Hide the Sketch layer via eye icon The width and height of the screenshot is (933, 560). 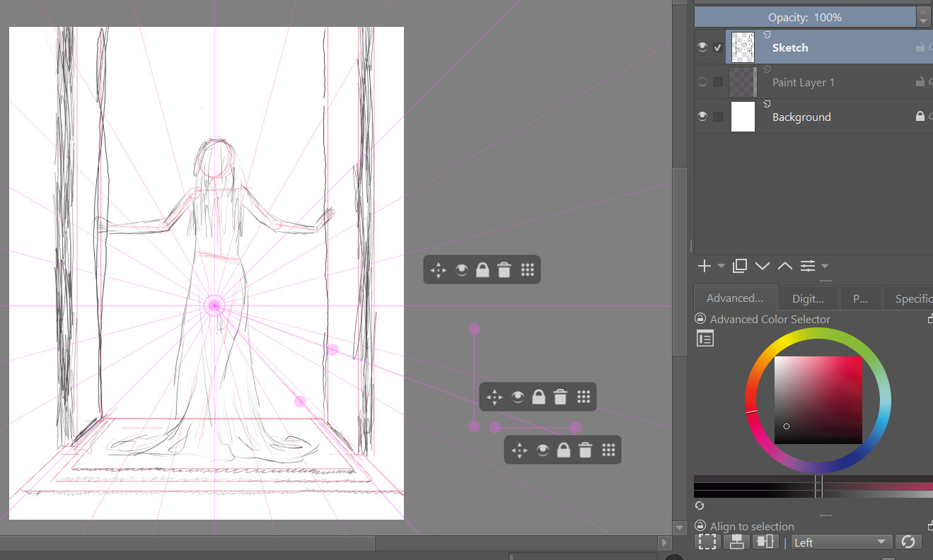click(702, 47)
